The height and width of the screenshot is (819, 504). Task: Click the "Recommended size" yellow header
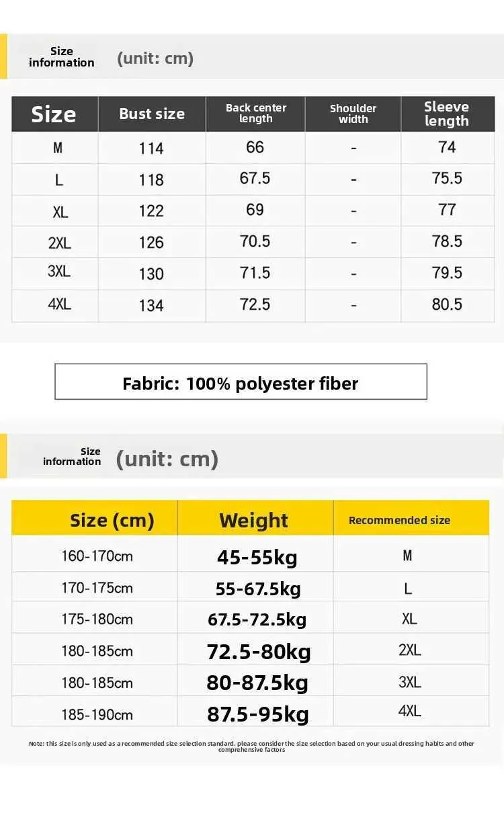click(x=399, y=521)
